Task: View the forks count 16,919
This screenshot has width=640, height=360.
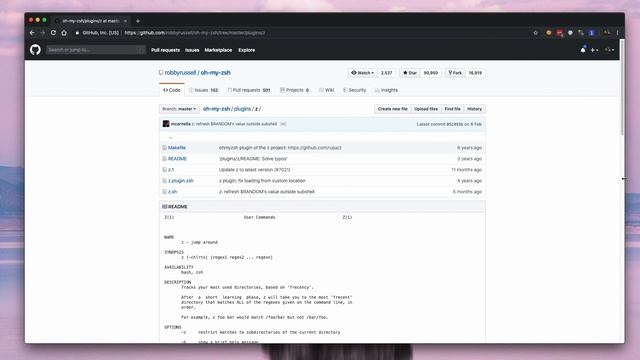Action: click(x=475, y=73)
